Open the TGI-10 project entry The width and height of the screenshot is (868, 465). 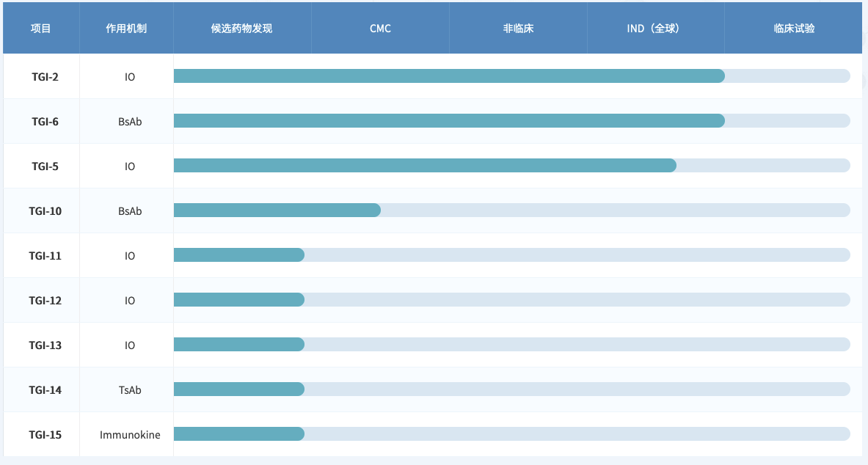41,210
